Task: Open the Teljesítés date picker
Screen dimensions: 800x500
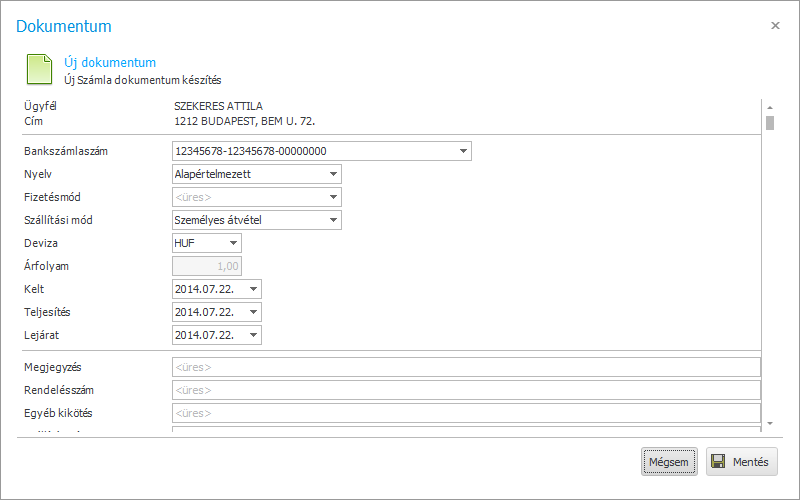Action: 253,312
